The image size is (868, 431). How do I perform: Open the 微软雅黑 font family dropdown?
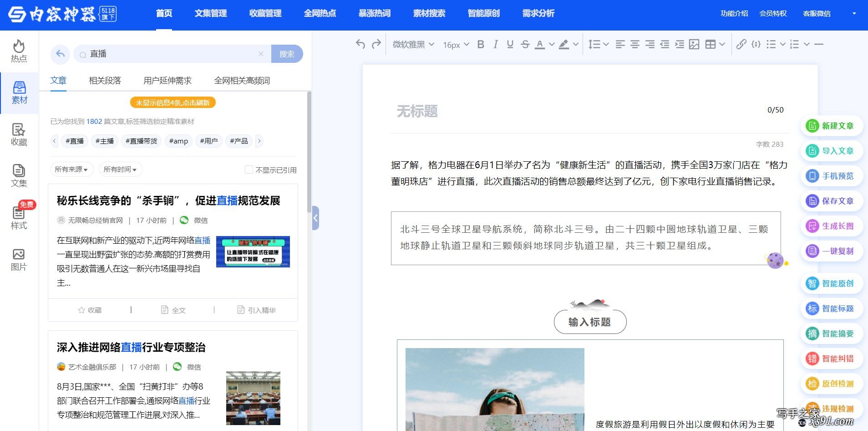pyautogui.click(x=413, y=44)
